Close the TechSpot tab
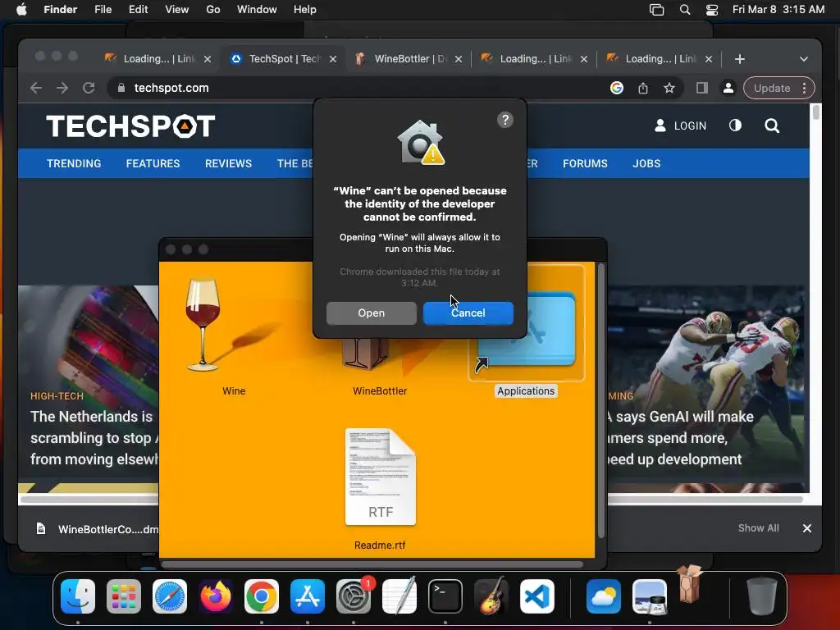Screen dimensions: 840x630 [333, 59]
